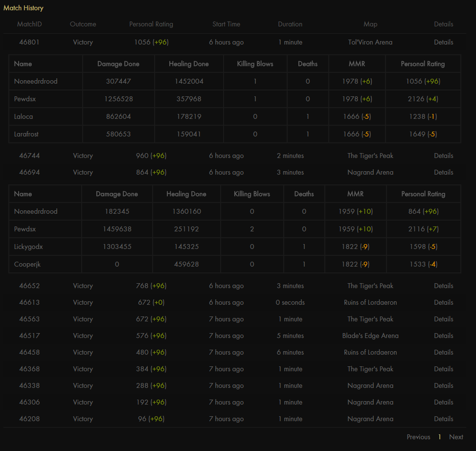Click the Start Time column header
This screenshot has width=476, height=451.
[x=226, y=24]
